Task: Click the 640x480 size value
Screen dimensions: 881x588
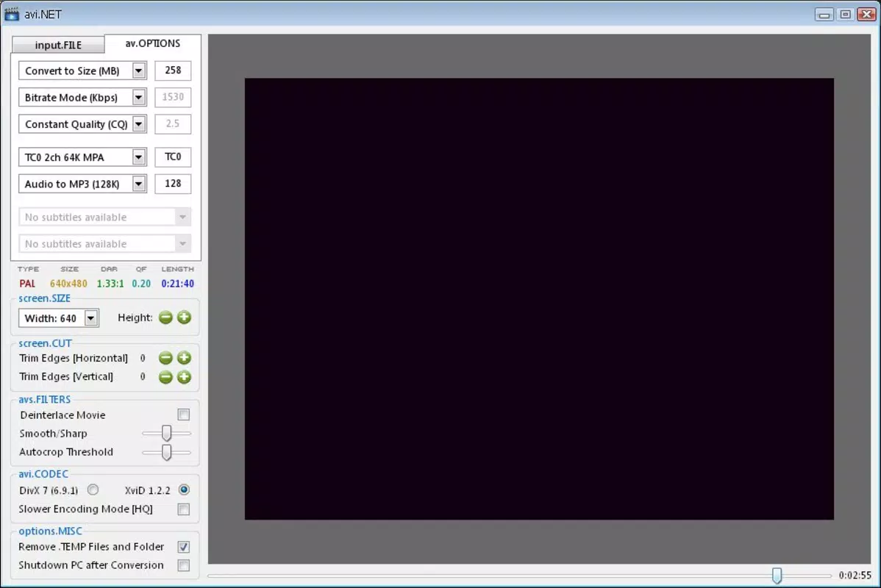Action: [68, 284]
